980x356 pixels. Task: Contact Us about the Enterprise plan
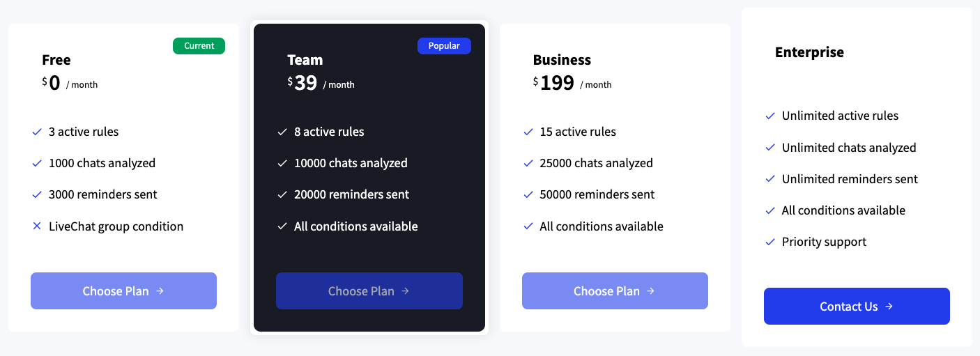[857, 306]
